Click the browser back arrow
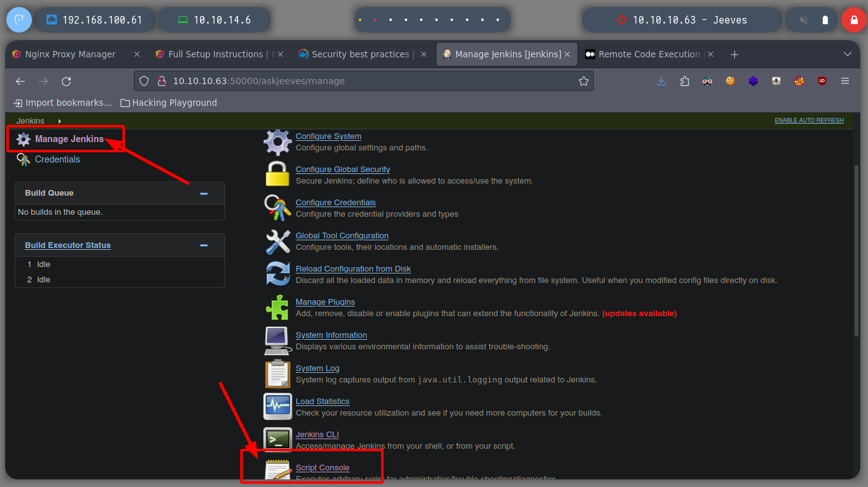 click(20, 81)
